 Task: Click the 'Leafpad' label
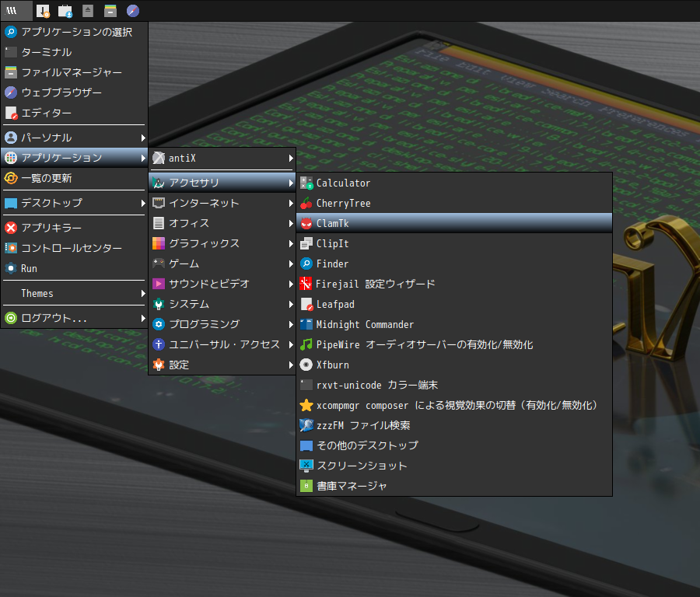335,304
